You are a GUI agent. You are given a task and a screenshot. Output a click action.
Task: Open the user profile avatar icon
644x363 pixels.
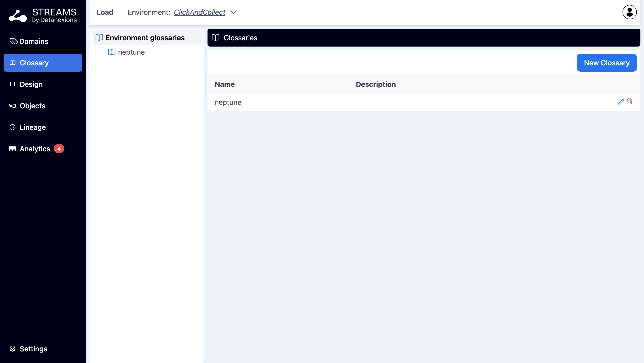click(x=629, y=12)
